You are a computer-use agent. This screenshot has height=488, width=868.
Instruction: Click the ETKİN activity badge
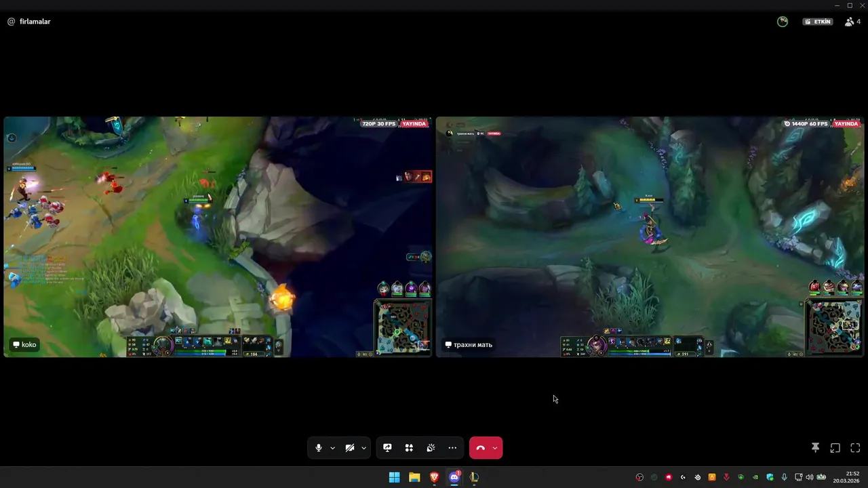pyautogui.click(x=818, y=22)
